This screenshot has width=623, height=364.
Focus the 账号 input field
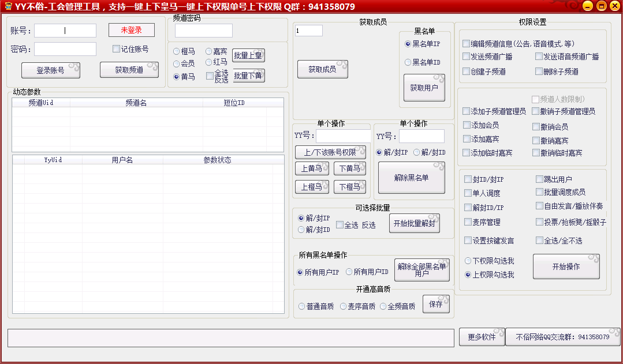(x=65, y=31)
